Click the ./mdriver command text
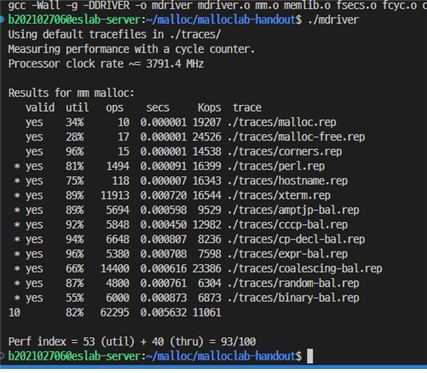This screenshot has height=373, width=427. (x=333, y=20)
